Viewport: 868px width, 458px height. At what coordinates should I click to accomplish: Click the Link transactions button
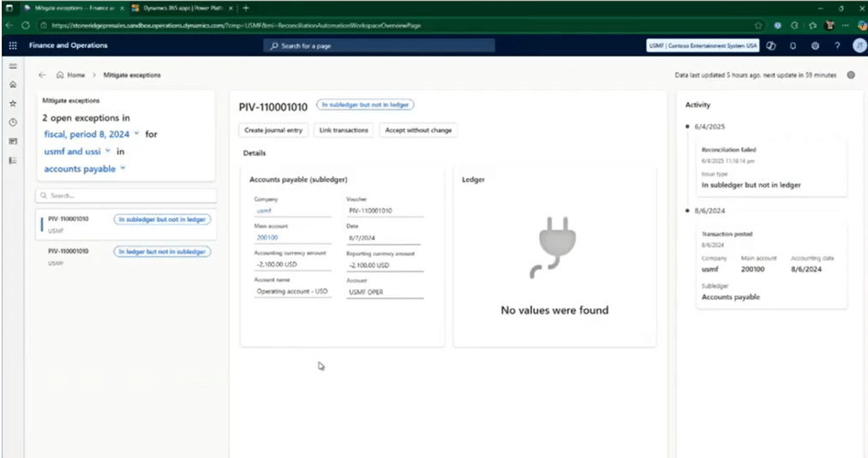[x=344, y=130]
